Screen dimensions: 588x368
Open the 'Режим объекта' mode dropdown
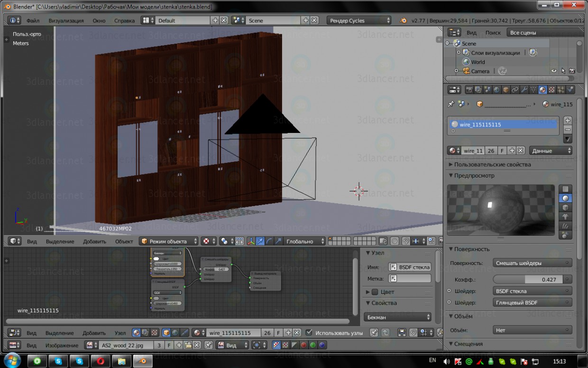pyautogui.click(x=169, y=241)
